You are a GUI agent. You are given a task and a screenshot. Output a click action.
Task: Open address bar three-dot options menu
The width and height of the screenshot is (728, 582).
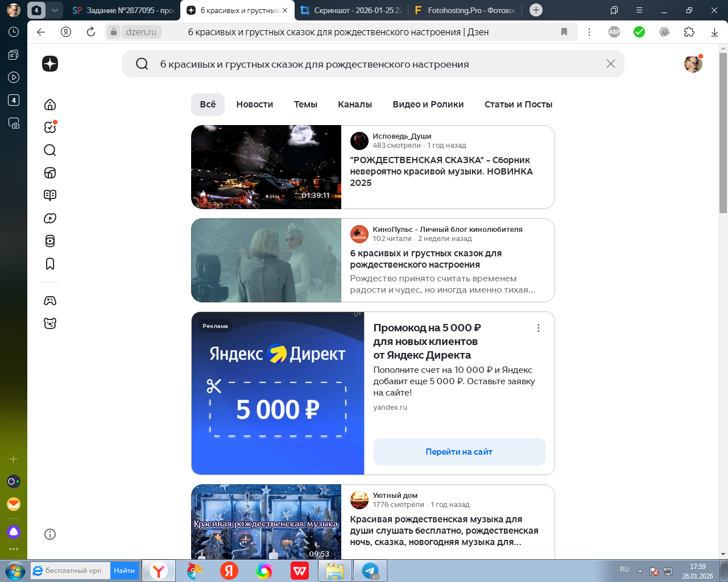pos(589,32)
